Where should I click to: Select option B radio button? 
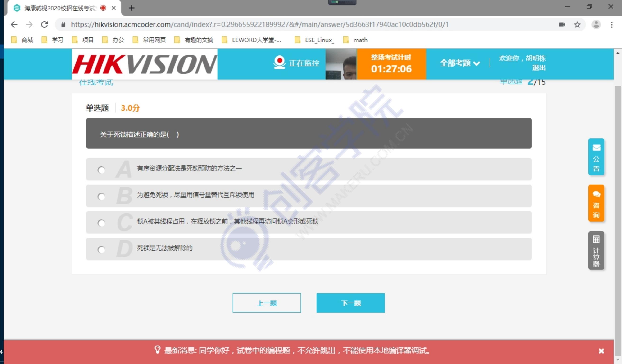coord(101,197)
